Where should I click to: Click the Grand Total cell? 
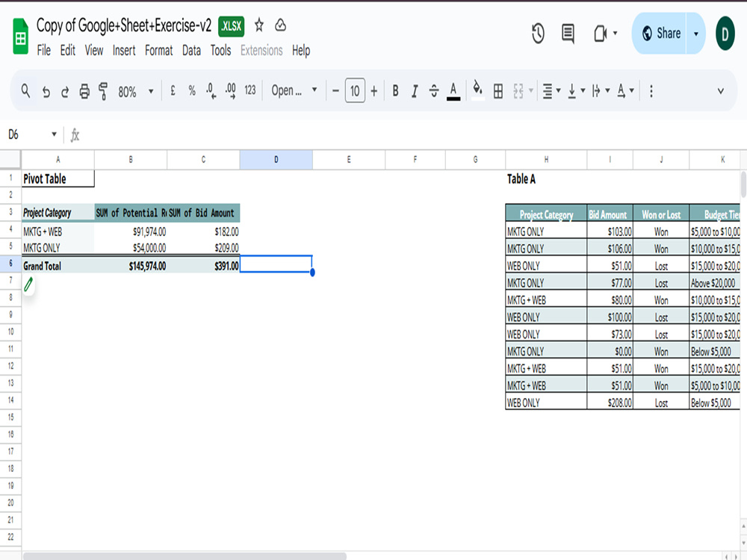point(58,266)
